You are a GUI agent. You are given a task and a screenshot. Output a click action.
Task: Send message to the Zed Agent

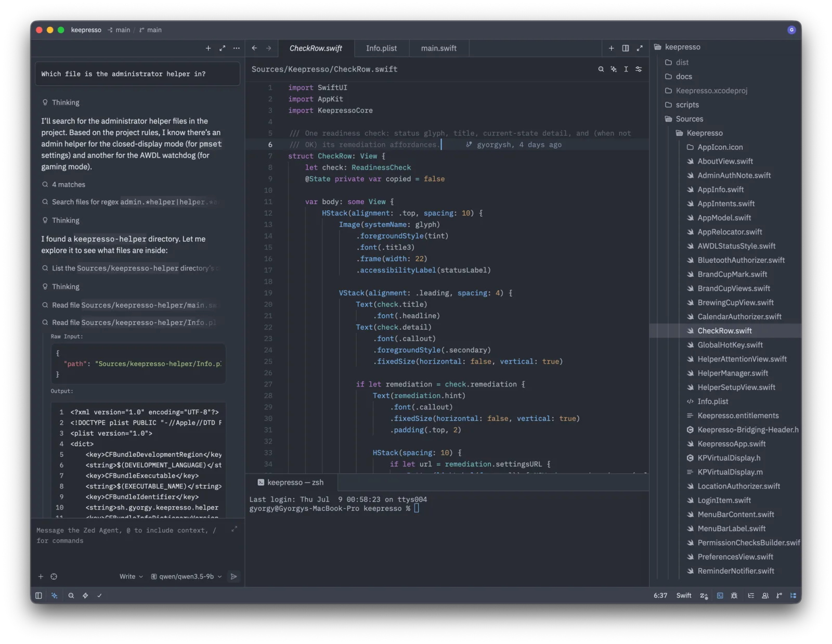tap(234, 576)
